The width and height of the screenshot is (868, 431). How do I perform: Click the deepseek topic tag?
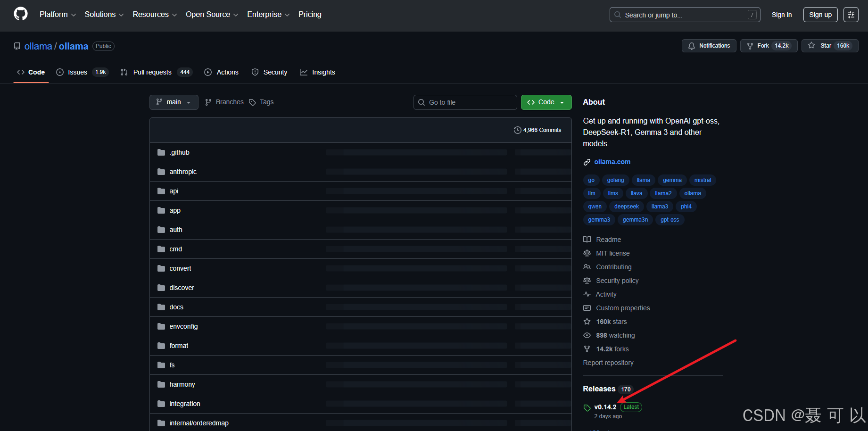pyautogui.click(x=626, y=207)
